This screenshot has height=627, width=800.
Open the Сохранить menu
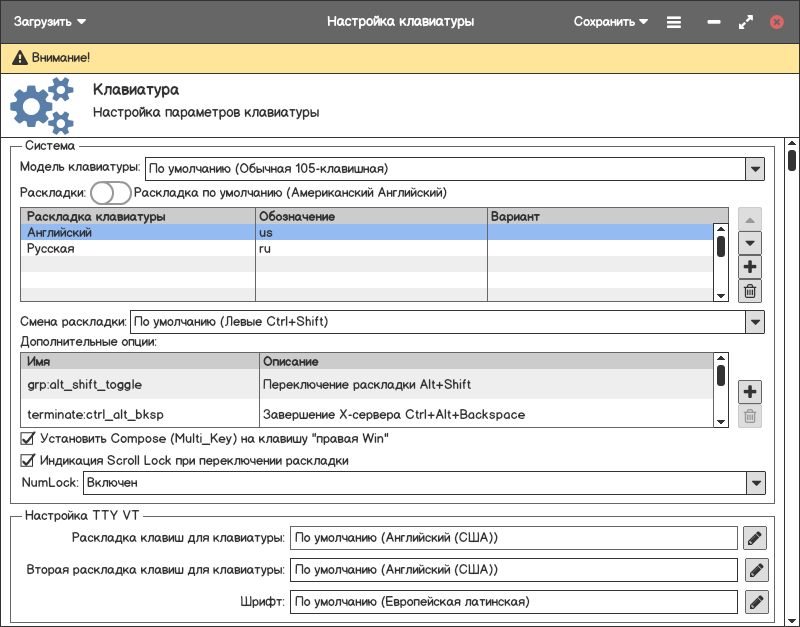[611, 21]
